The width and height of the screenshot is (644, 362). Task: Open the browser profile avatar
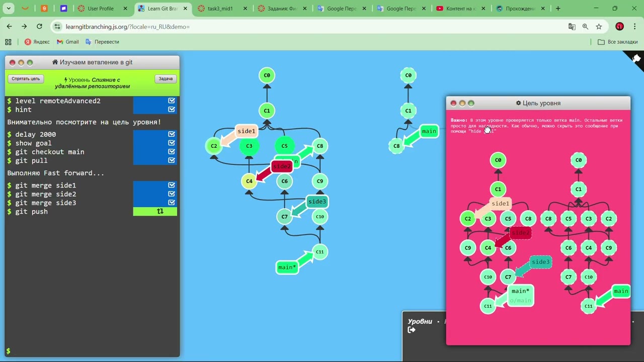619,27
